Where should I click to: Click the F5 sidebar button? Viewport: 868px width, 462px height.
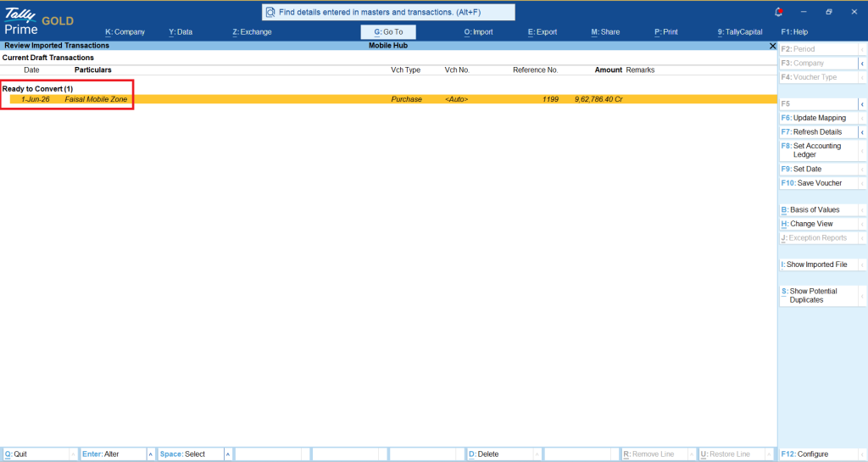[x=819, y=104]
